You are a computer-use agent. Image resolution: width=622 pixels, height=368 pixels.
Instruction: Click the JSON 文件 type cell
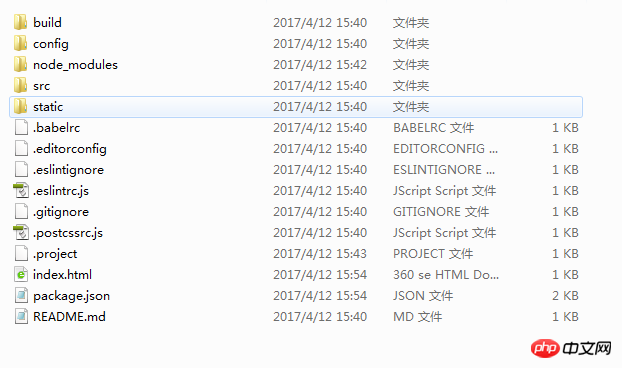pos(423,295)
